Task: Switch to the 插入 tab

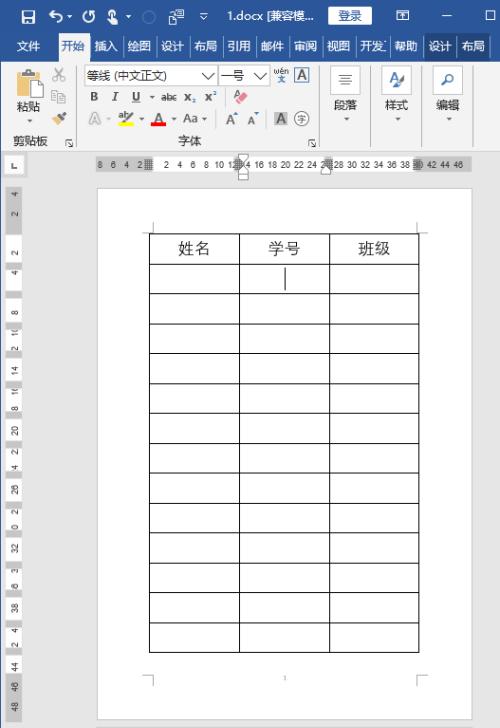Action: [105, 46]
